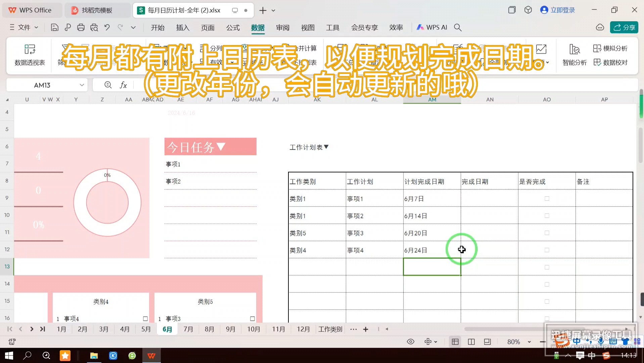Open the 数据透视表 pivot table tool
This screenshot has width=644, height=363.
pos(30,55)
